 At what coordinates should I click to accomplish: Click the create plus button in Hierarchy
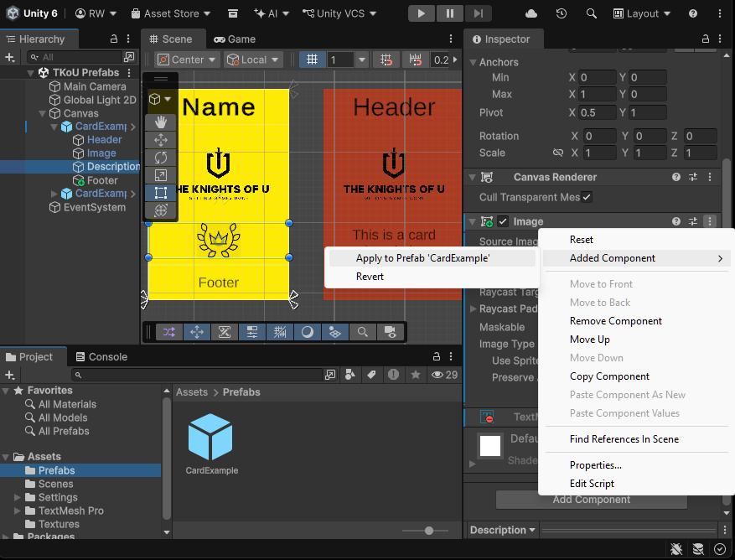click(x=10, y=57)
